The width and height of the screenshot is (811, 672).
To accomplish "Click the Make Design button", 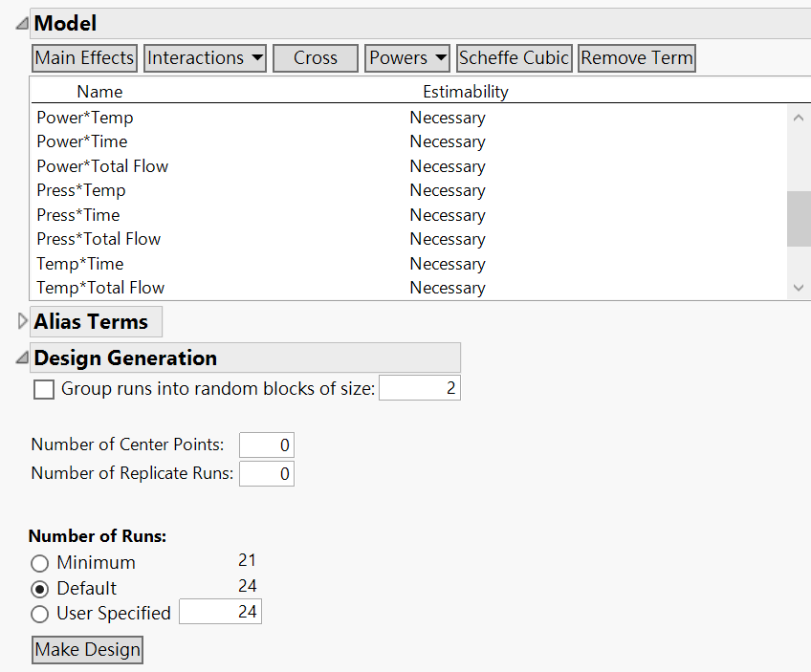I will pyautogui.click(x=87, y=650).
